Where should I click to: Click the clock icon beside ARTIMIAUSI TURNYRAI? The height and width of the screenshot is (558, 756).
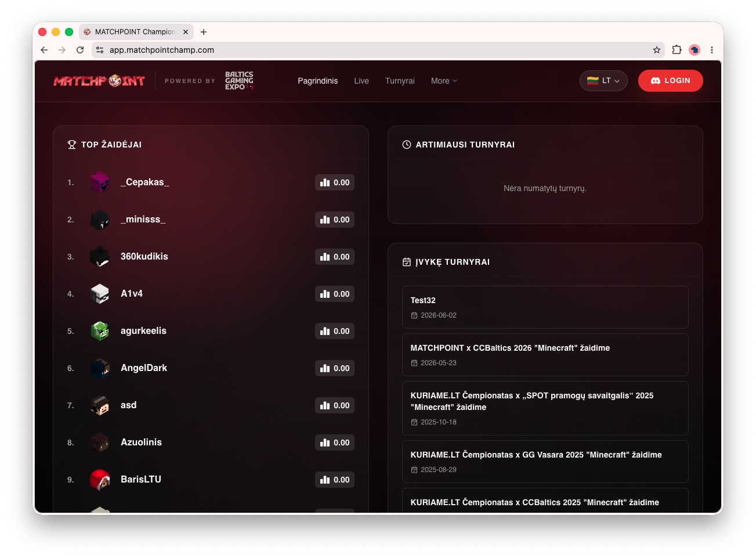407,145
